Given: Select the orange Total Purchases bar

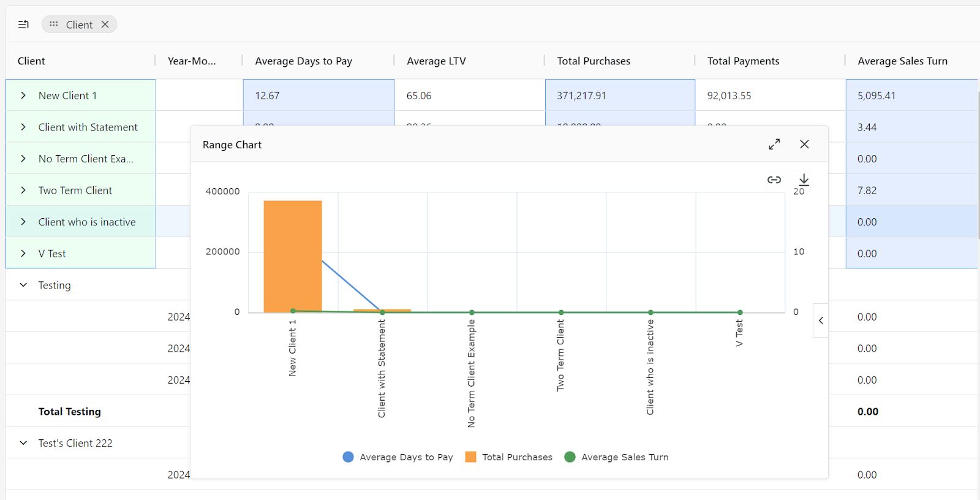Looking at the screenshot, I should [x=293, y=256].
